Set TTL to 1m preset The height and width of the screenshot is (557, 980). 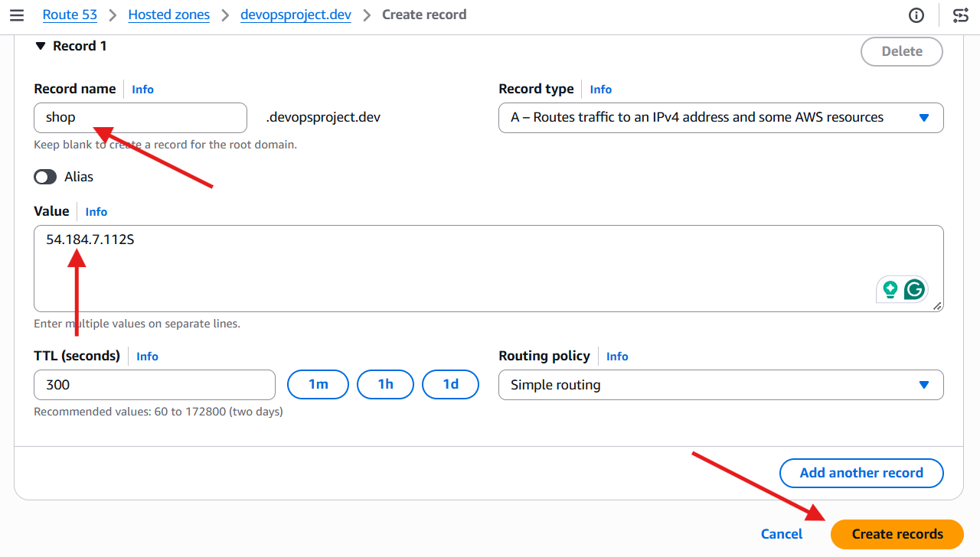tap(318, 384)
